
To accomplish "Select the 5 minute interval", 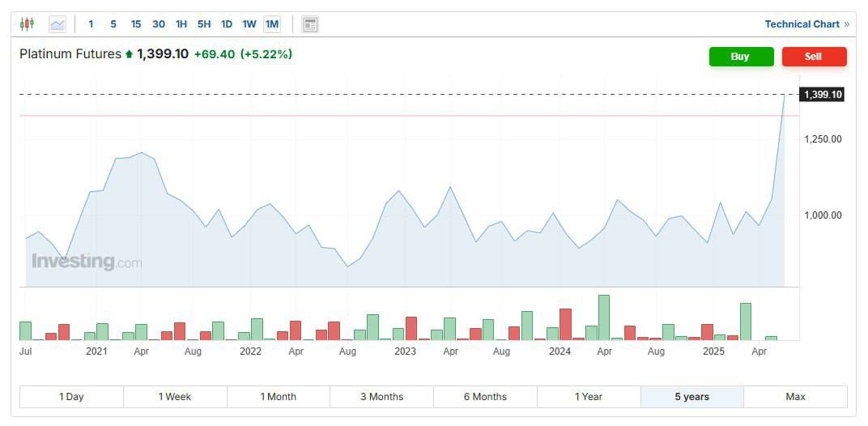I will pyautogui.click(x=113, y=23).
